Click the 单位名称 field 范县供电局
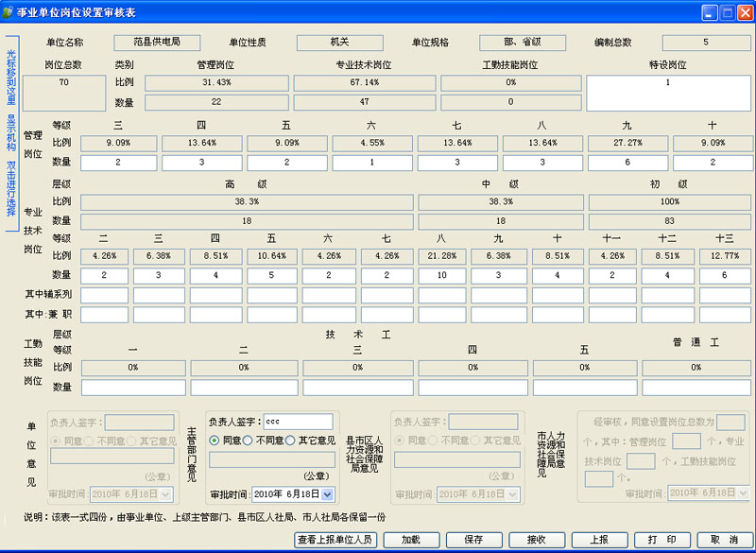 (x=157, y=43)
